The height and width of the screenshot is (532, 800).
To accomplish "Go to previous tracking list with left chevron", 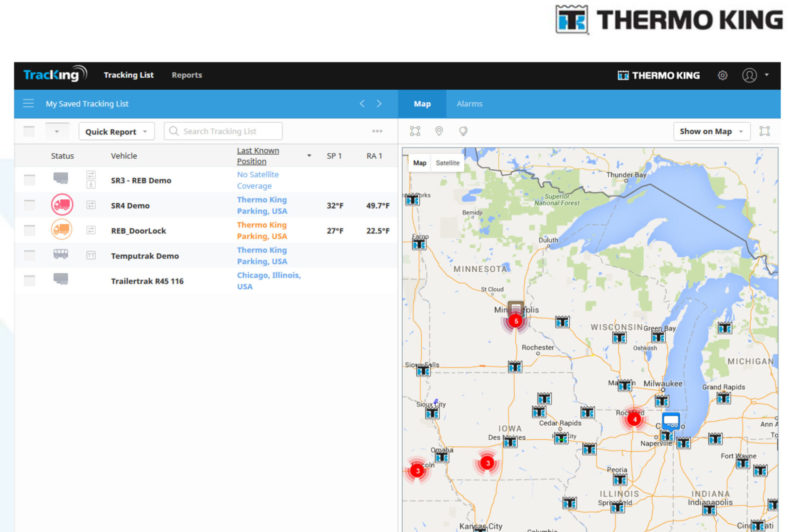I will 362,104.
